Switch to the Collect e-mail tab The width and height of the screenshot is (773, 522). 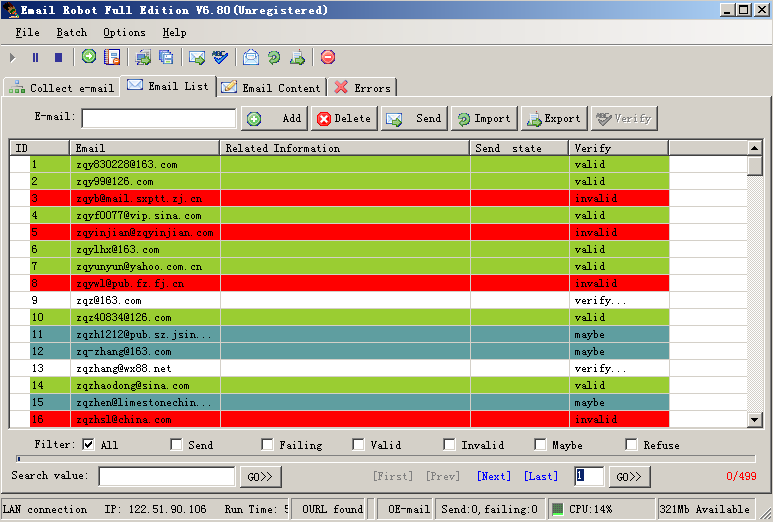62,88
